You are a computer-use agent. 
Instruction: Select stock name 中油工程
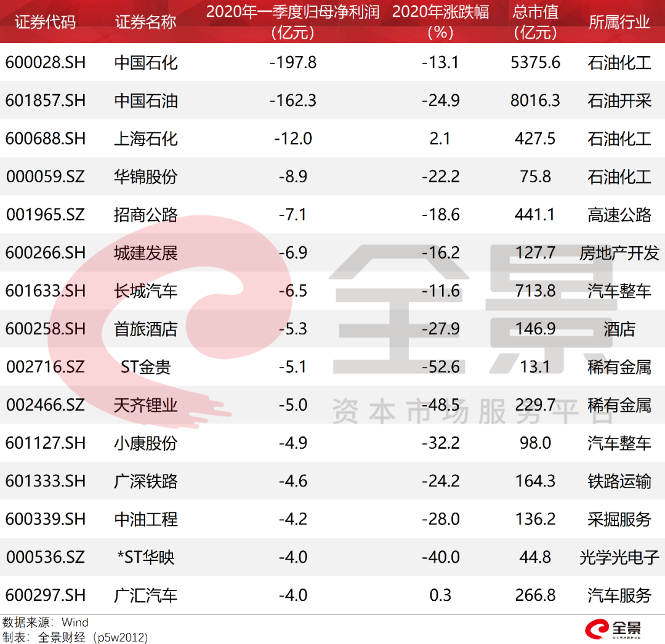coord(145,519)
